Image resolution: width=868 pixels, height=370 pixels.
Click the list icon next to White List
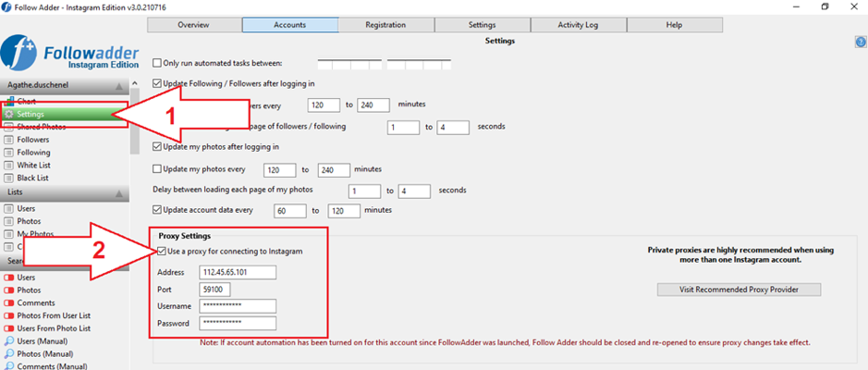[x=9, y=165]
